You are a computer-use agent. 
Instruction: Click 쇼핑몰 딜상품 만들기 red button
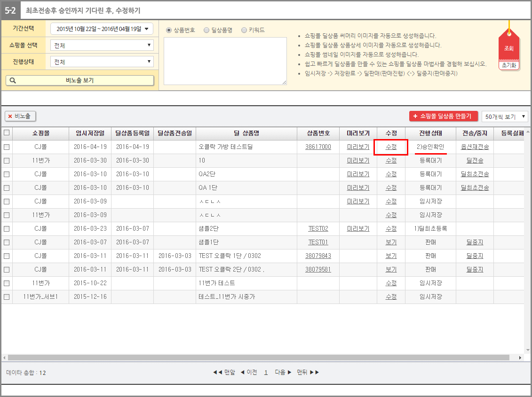click(443, 116)
